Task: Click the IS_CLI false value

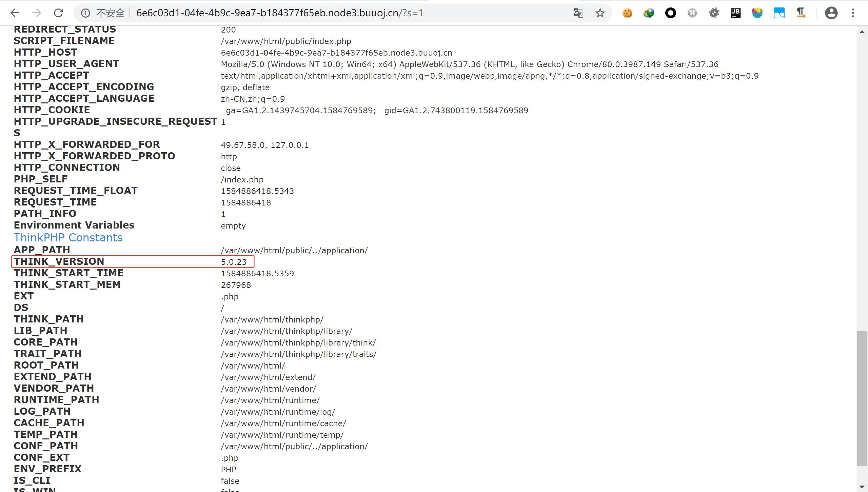Action: (x=230, y=481)
